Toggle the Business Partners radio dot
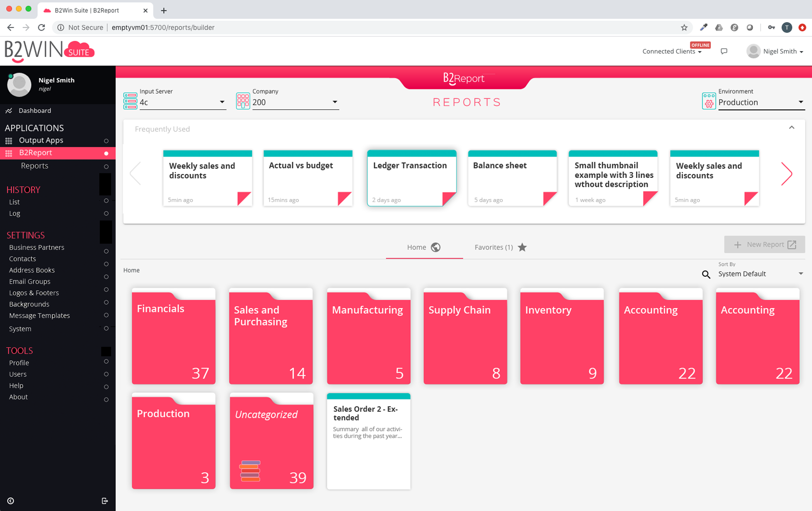Viewport: 812px width, 511px height. click(106, 251)
